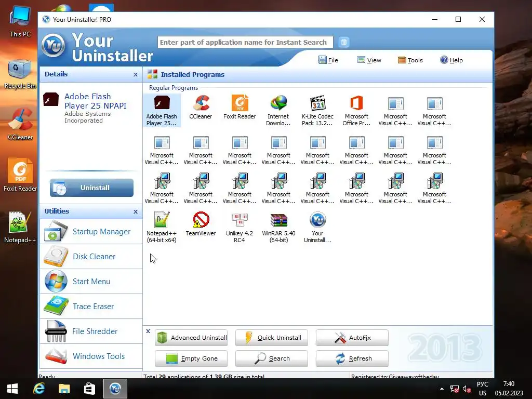Select last Microsoft Visual C++ installer in third row
This screenshot has width=532, height=399.
tap(435, 189)
